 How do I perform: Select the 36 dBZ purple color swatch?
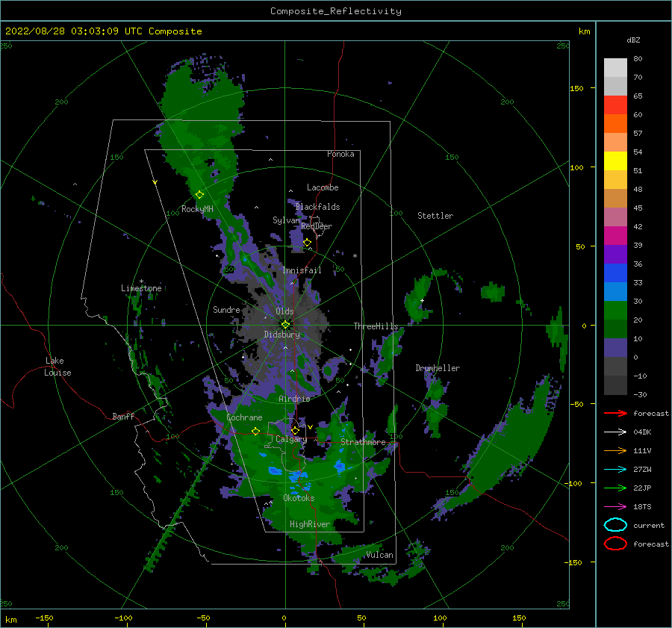(x=615, y=255)
